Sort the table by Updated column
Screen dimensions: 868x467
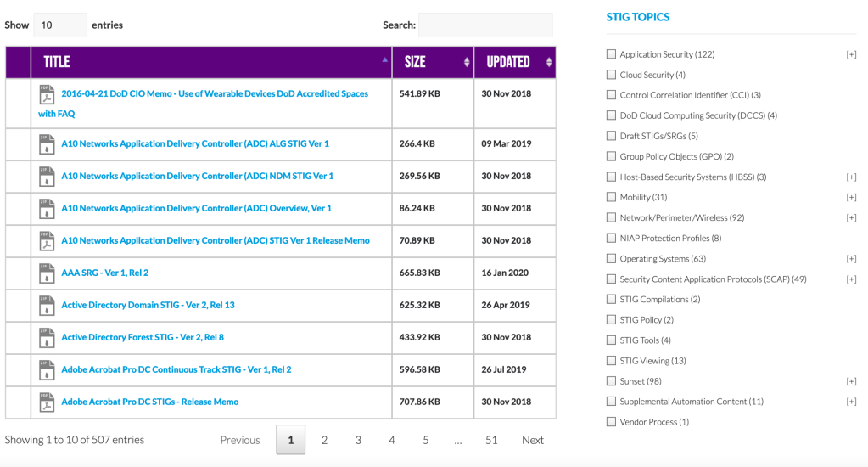pyautogui.click(x=515, y=62)
